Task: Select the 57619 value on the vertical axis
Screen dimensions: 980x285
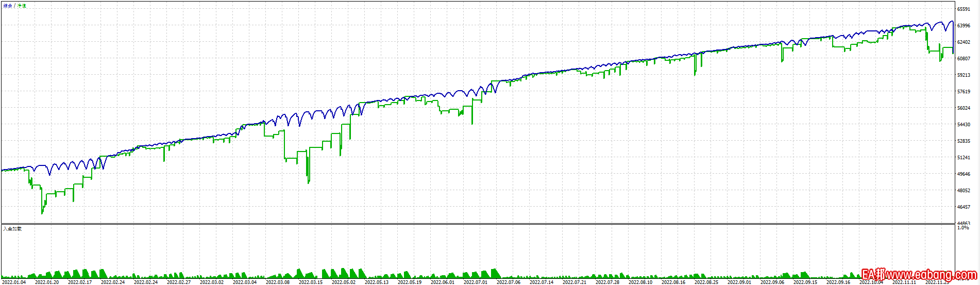Action: [x=964, y=92]
